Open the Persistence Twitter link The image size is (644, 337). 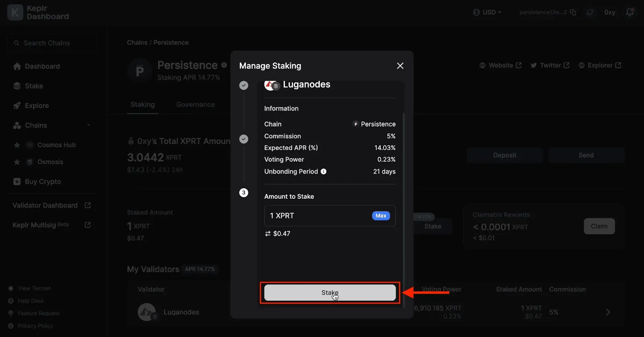pyautogui.click(x=550, y=65)
